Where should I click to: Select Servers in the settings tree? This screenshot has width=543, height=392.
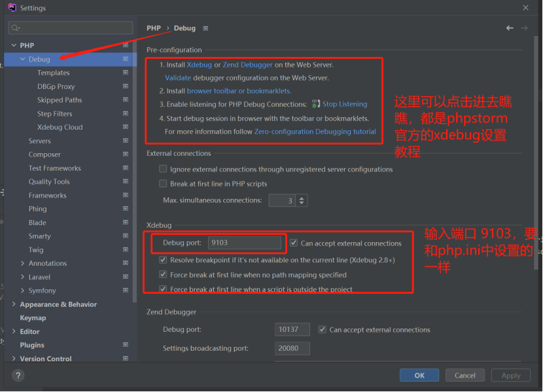pos(39,141)
